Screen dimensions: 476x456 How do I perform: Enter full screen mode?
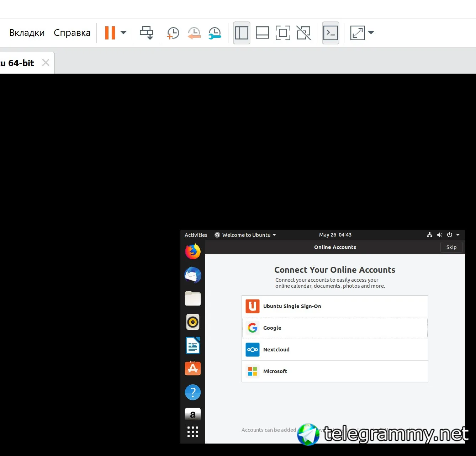(283, 33)
